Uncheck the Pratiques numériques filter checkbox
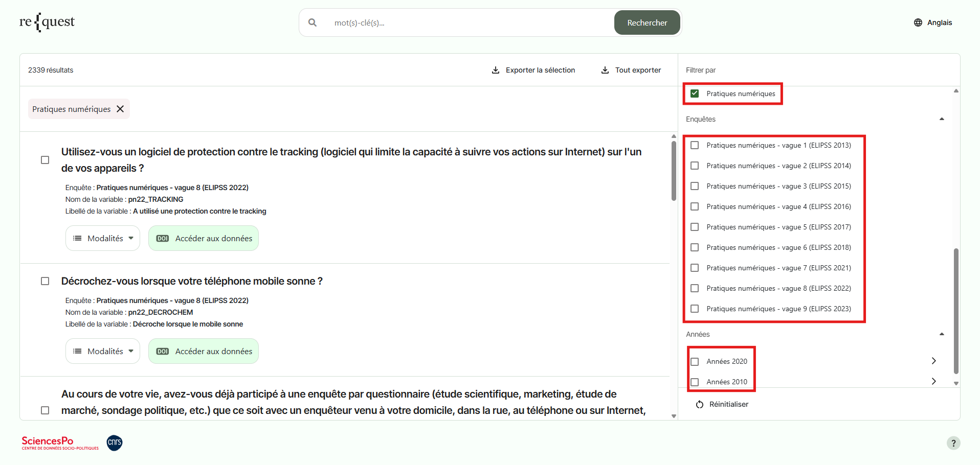 (695, 94)
